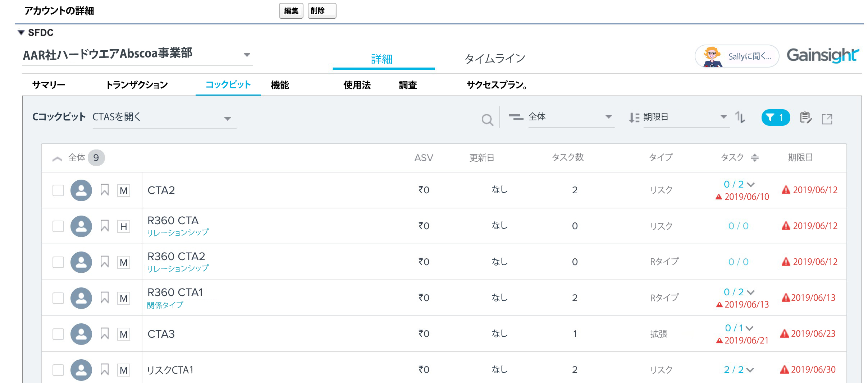Switch to the タイムライン tab
This screenshot has width=868, height=383.
click(495, 59)
